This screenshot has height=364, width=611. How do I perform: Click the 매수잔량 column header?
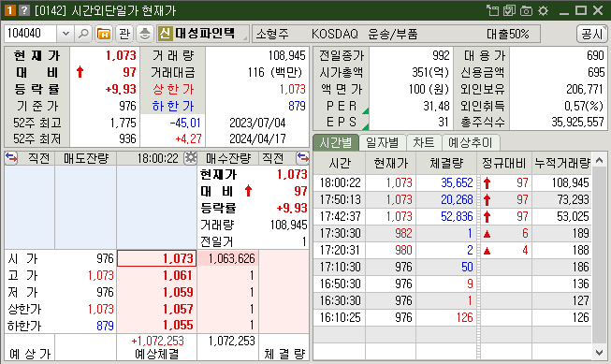(x=228, y=158)
